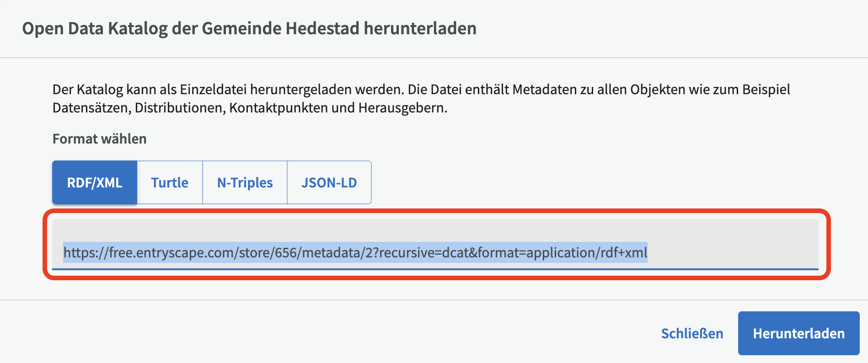
Task: Set JSON-LD in the format toggle group
Action: click(329, 182)
